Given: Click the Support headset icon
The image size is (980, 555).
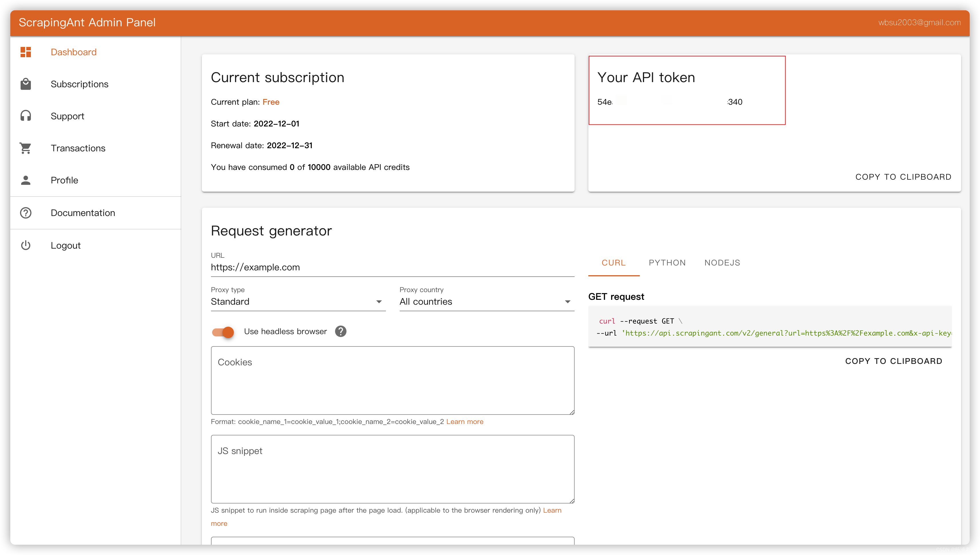Looking at the screenshot, I should (25, 116).
